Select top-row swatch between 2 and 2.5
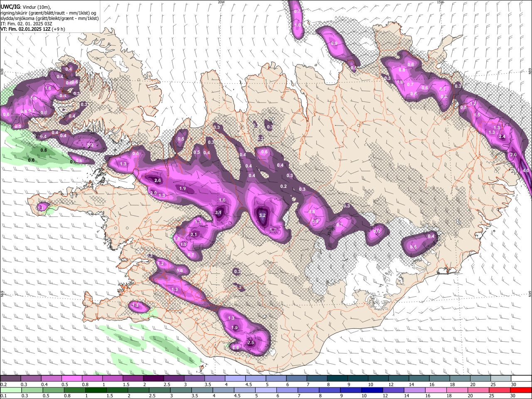 (153, 379)
